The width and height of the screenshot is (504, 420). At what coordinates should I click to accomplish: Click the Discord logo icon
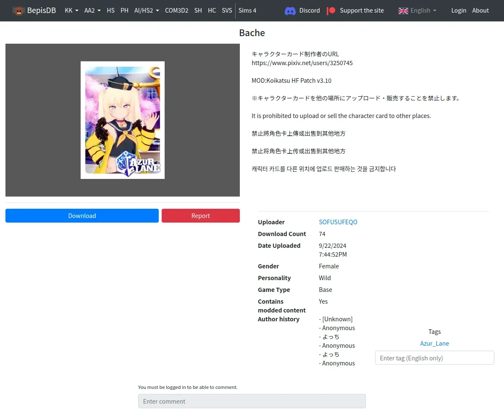290,10
